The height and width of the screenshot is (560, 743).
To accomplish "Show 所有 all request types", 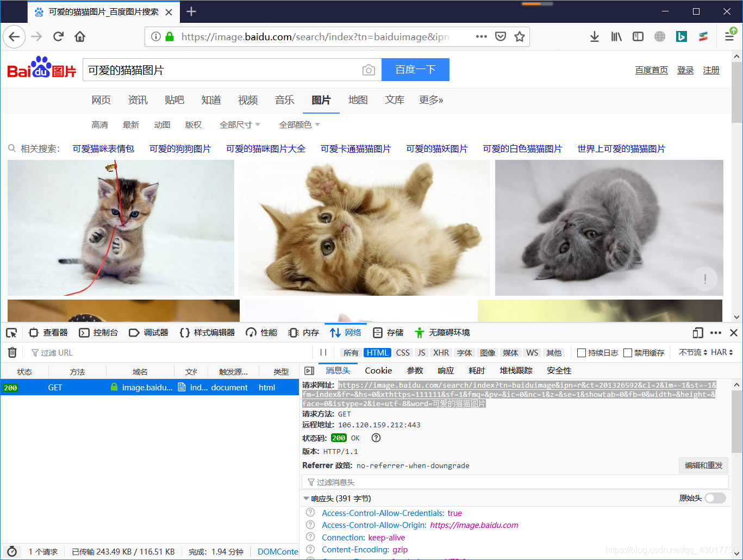I will [x=351, y=353].
